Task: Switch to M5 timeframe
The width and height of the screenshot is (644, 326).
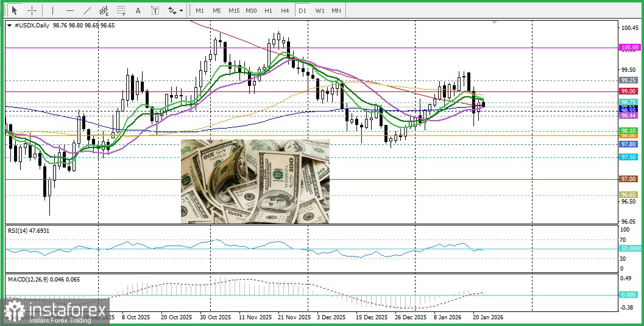Action: pyautogui.click(x=217, y=11)
